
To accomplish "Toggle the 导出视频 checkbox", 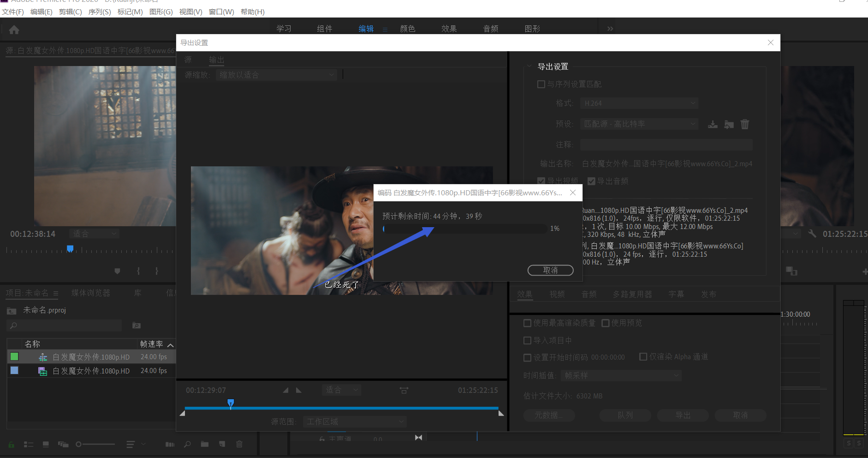I will [541, 181].
